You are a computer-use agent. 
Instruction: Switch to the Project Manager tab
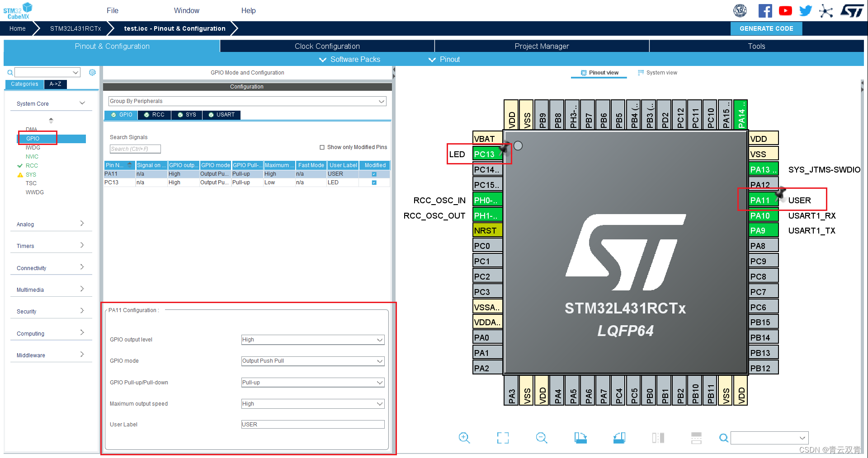[x=542, y=46]
